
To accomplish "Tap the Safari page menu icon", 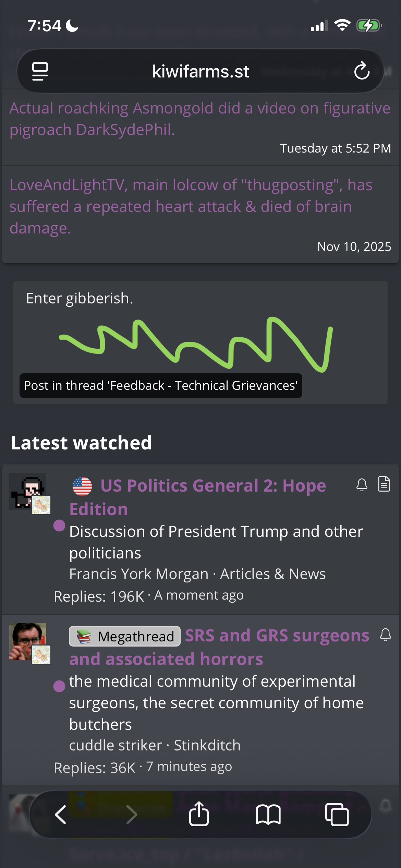I will (x=40, y=71).
